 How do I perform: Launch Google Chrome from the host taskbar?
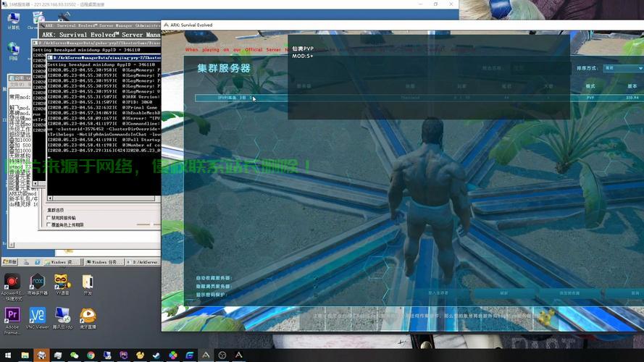[x=91, y=355]
